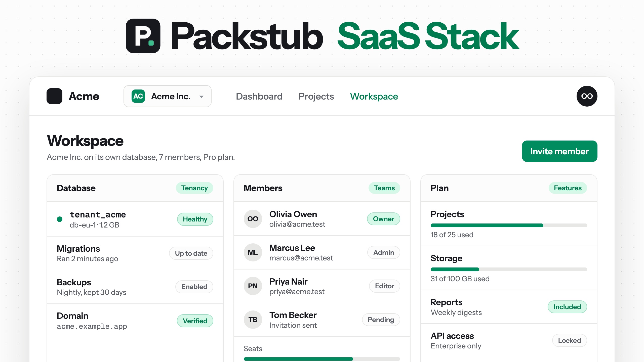
Task: Click the '31 of 100 GB used' text
Action: coord(460,279)
